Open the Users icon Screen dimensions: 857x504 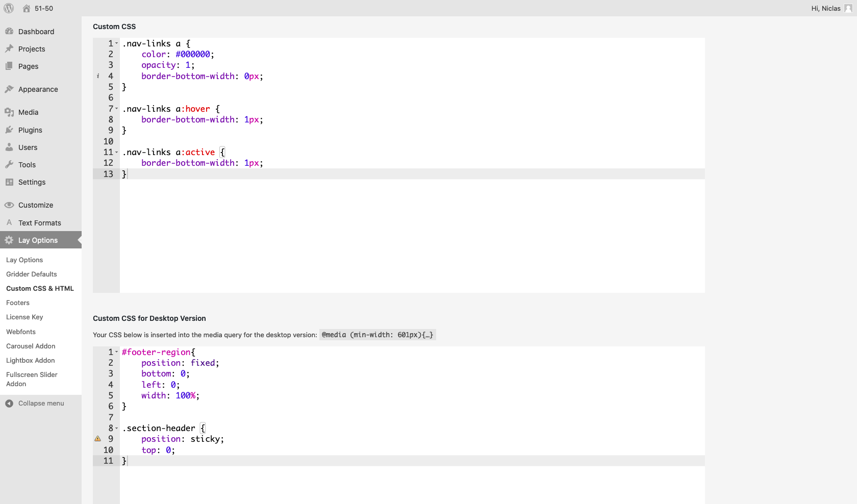tap(10, 147)
